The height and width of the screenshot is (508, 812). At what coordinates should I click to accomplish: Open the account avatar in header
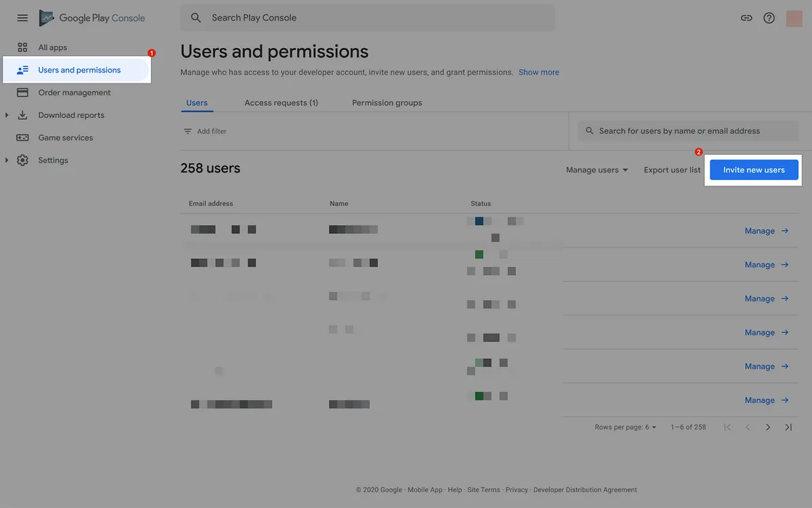(794, 18)
